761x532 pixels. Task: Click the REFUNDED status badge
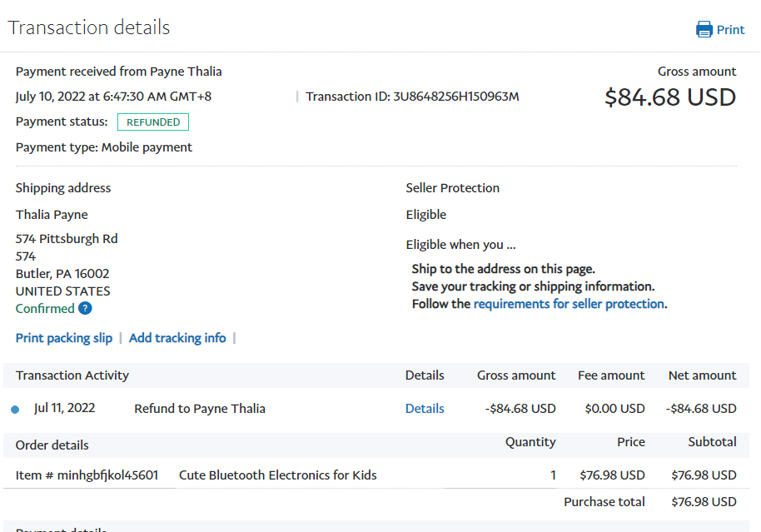click(153, 122)
